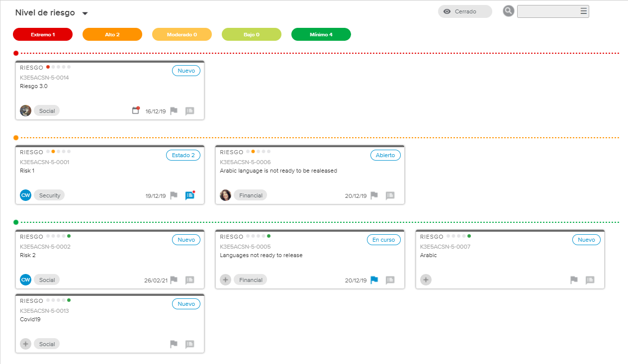628x364 pixels.
Task: Click the blue flag on Languages card
Action: [x=374, y=280]
